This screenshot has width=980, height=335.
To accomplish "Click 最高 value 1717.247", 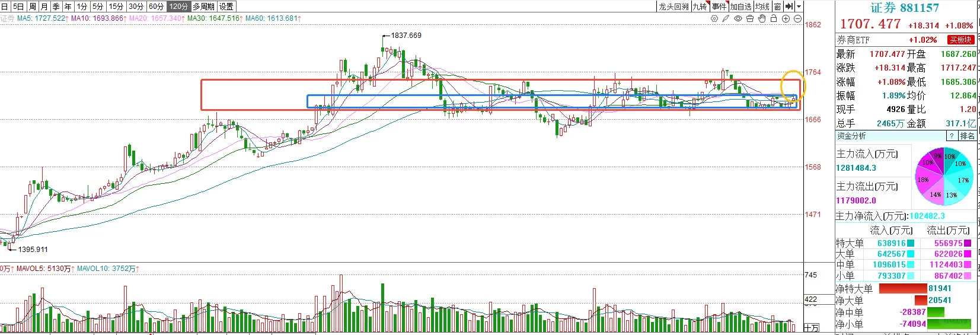I will [x=958, y=68].
